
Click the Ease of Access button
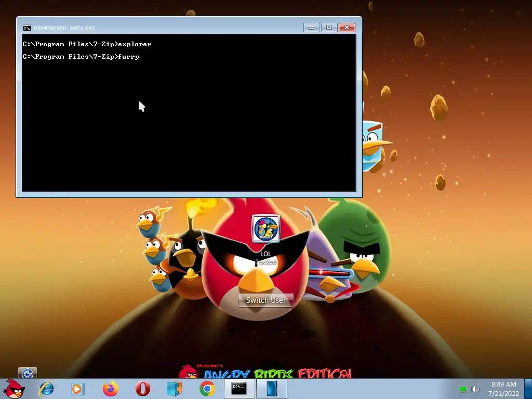tap(27, 373)
